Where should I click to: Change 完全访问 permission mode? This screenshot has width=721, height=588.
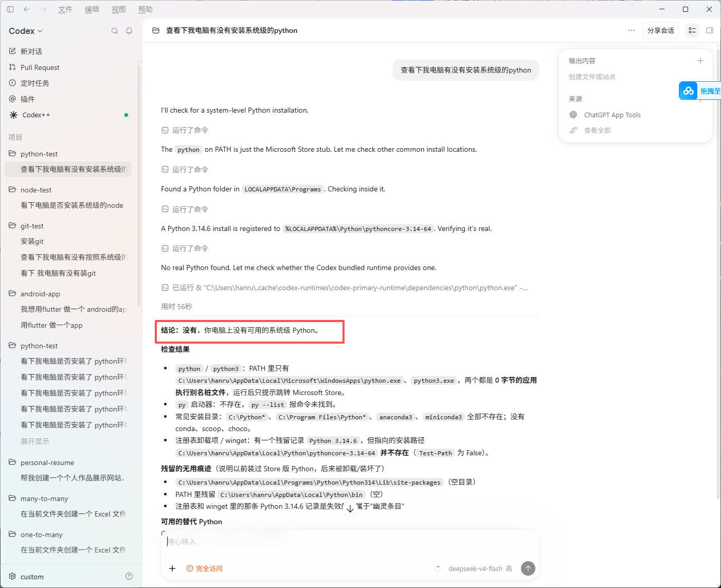(x=205, y=568)
